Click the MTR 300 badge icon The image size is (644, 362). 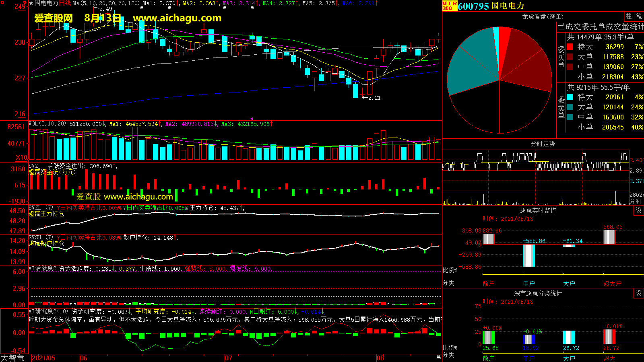click(450, 6)
